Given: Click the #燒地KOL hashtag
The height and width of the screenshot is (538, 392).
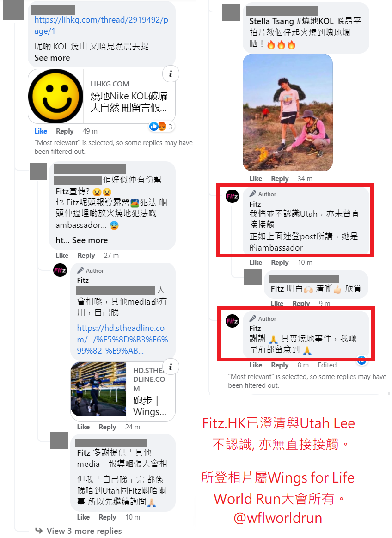Looking at the screenshot, I should [x=315, y=21].
